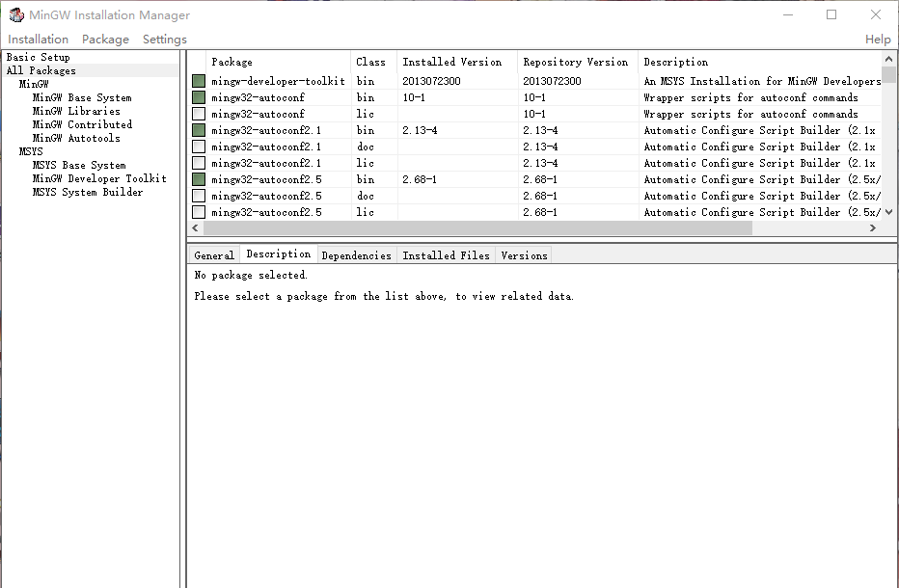Mark mingw32-autoconf2.5 doc package checkbox
Image resolution: width=899 pixels, height=588 pixels.
[x=199, y=196]
